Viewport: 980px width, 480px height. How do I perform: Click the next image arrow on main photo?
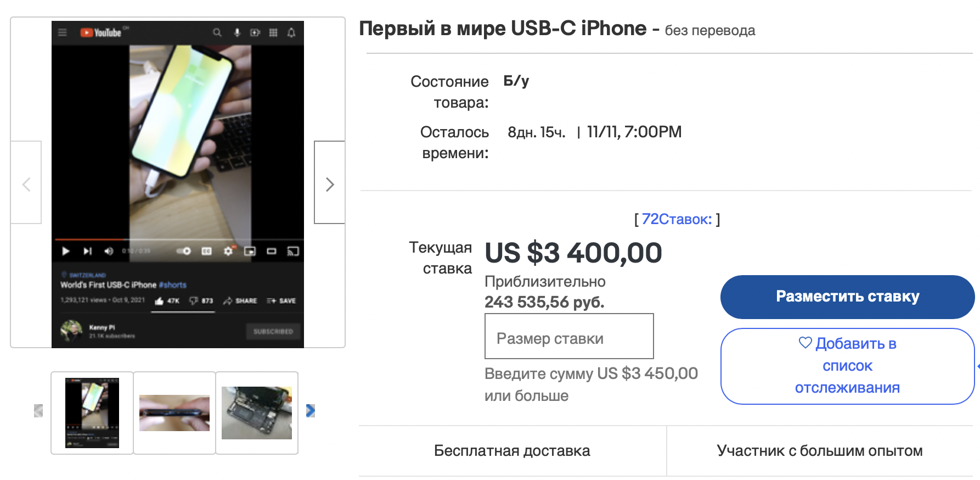pos(329,183)
